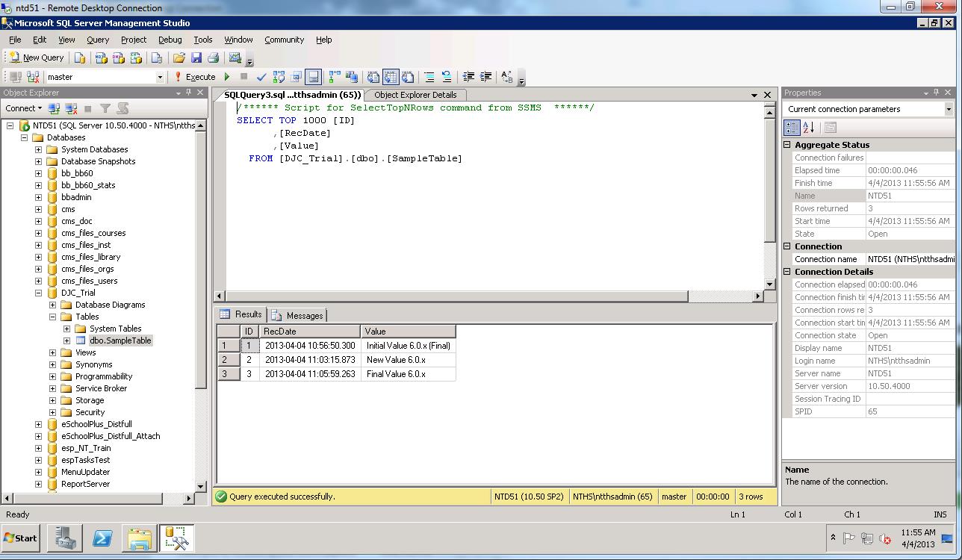
Task: Uncomment the selected lines icon
Action: [x=447, y=77]
